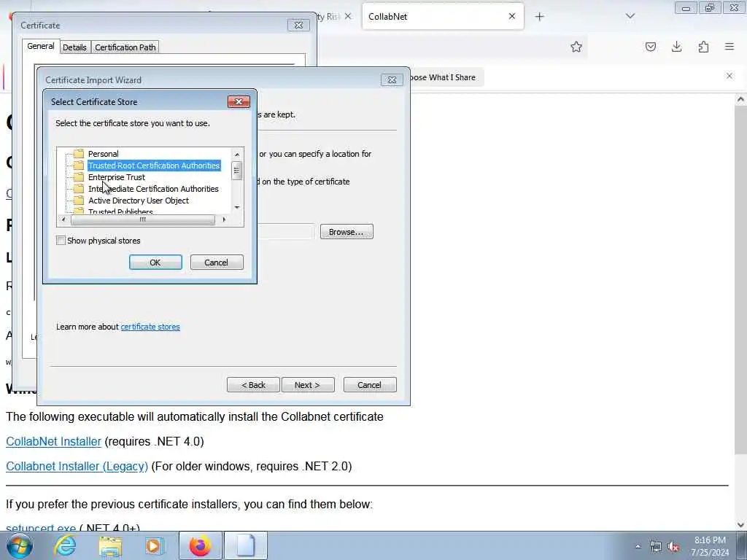Open the certificate stores help link
Viewport: 747px width, 560px height.
[150, 327]
